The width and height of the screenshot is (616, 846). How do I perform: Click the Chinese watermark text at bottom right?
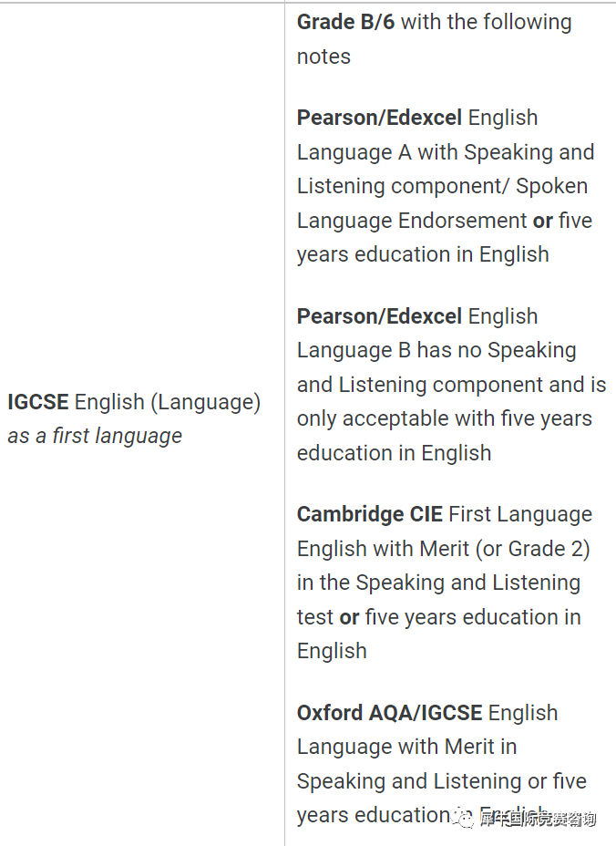537,819
